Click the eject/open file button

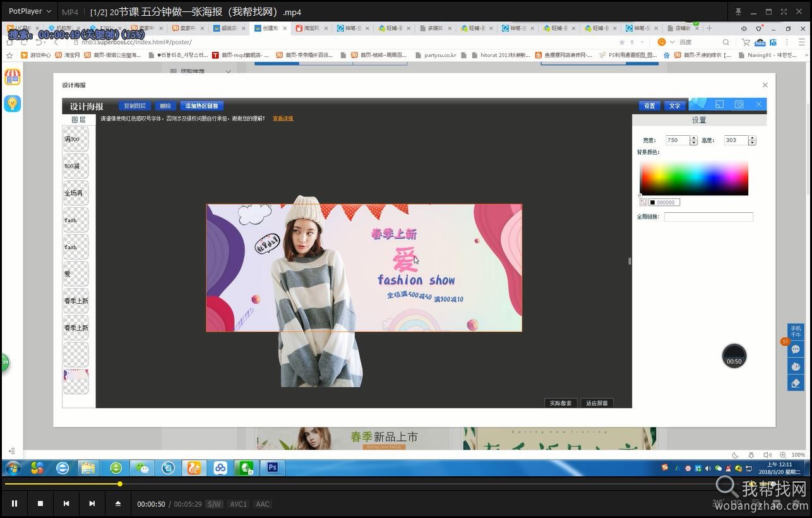pyautogui.click(x=117, y=503)
